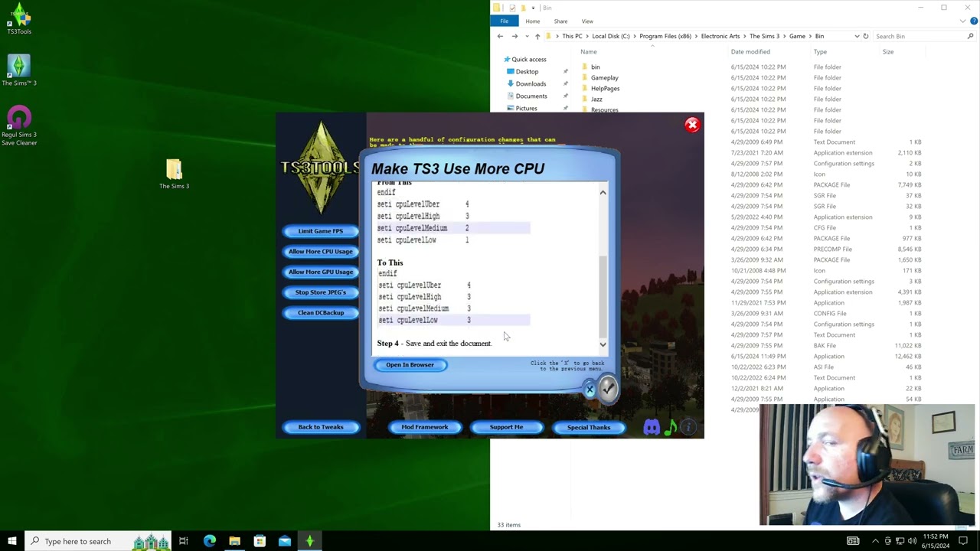Click the Back to Tweaks button
The height and width of the screenshot is (551, 980).
pos(321,427)
